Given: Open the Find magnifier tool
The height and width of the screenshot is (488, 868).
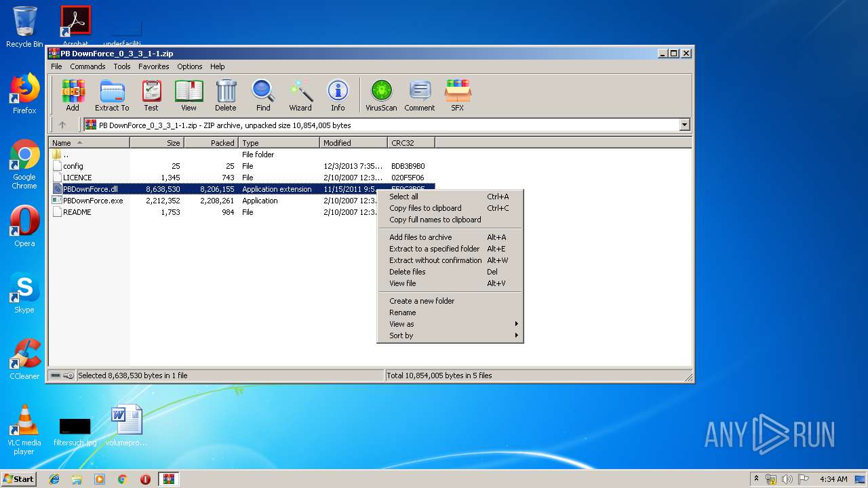Looking at the screenshot, I should (x=263, y=95).
